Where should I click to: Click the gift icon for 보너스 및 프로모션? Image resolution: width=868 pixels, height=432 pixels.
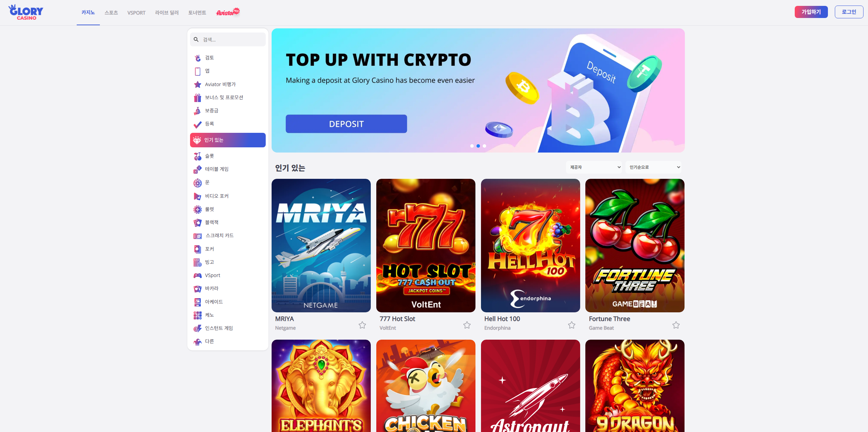pos(197,98)
